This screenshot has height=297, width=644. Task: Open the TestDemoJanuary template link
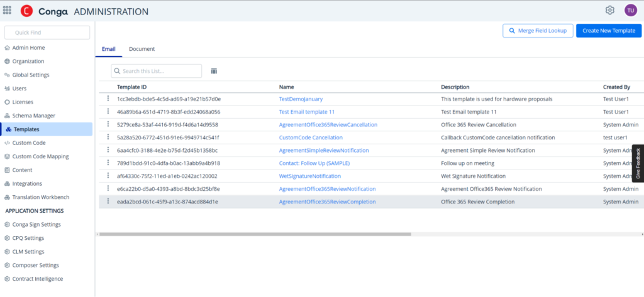tap(301, 99)
